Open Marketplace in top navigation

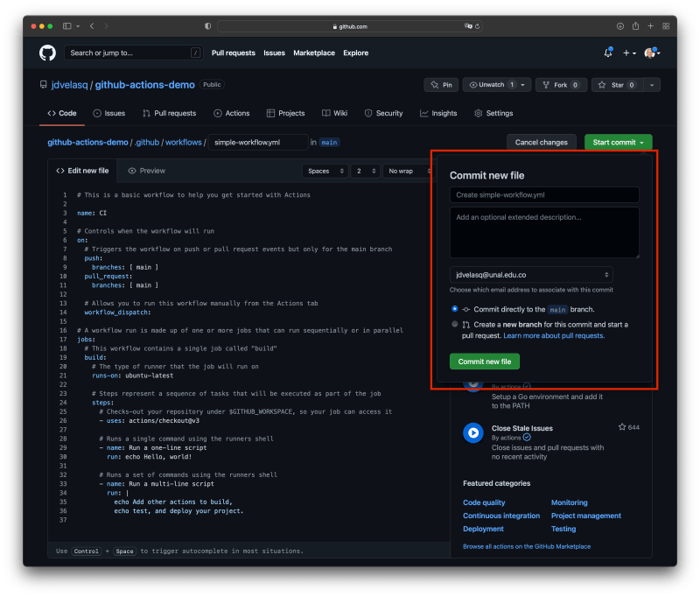[314, 53]
